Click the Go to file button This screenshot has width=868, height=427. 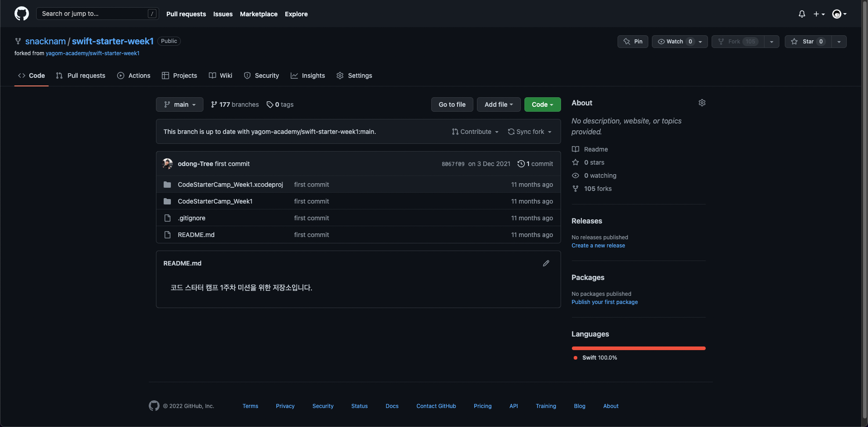452,104
